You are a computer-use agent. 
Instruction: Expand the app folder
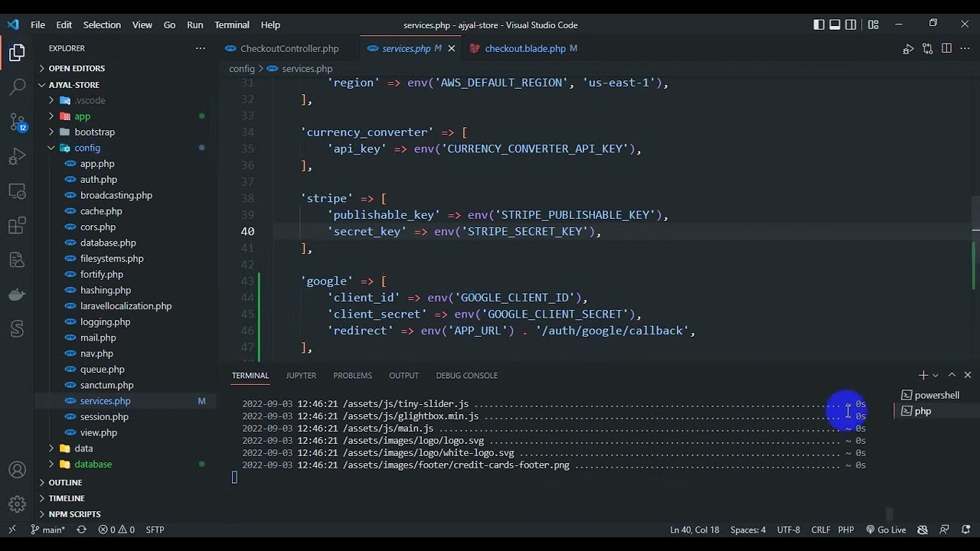coord(82,116)
